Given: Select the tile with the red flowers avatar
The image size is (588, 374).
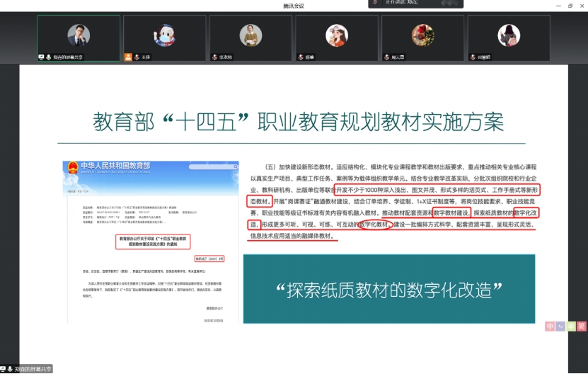Looking at the screenshot, I should [x=422, y=38].
